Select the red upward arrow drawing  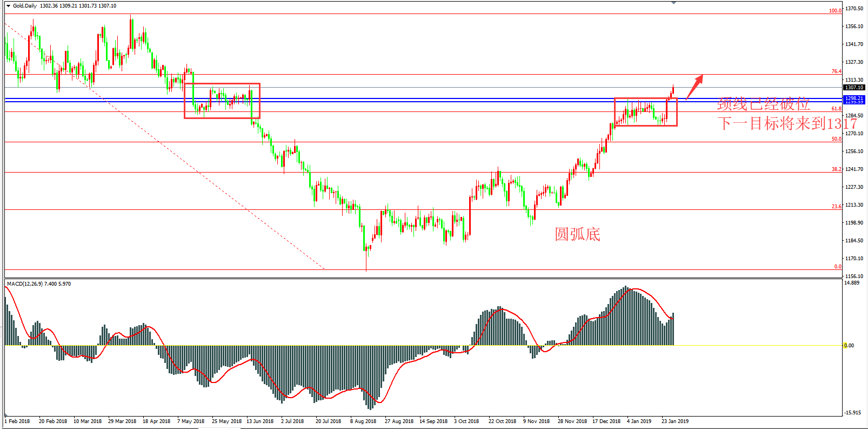(x=695, y=87)
